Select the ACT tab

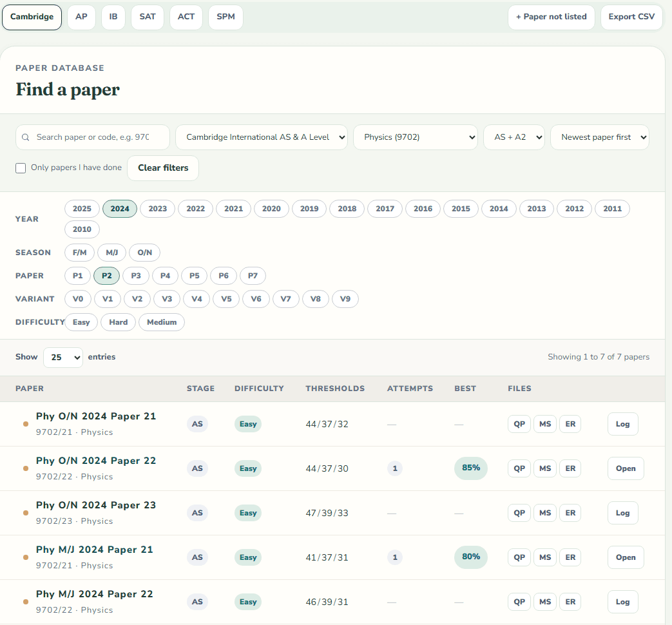(186, 17)
